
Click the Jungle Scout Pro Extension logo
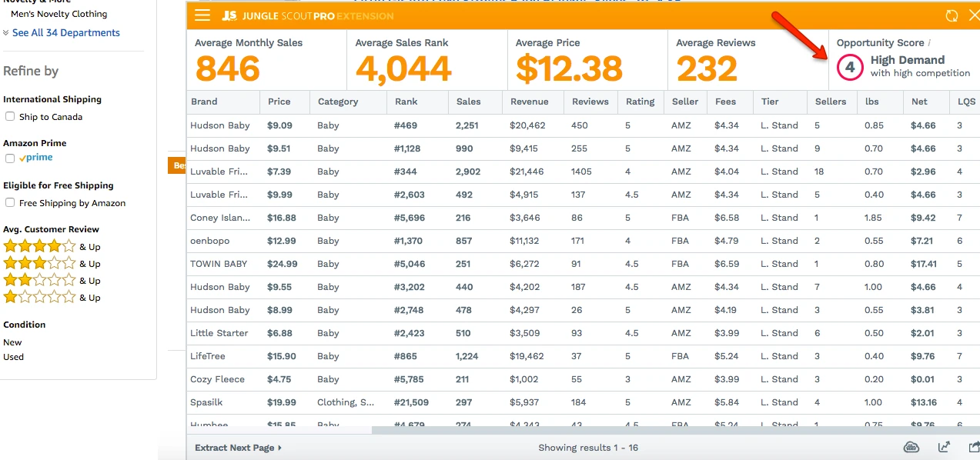307,15
